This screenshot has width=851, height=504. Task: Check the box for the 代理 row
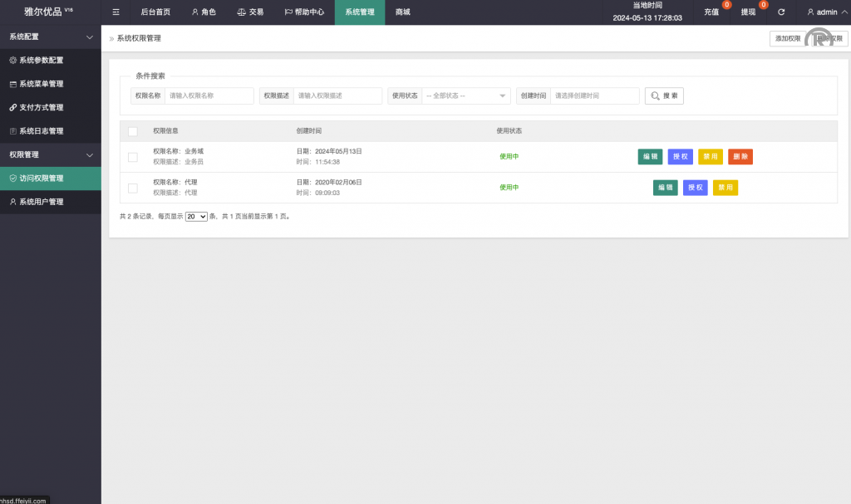tap(133, 188)
